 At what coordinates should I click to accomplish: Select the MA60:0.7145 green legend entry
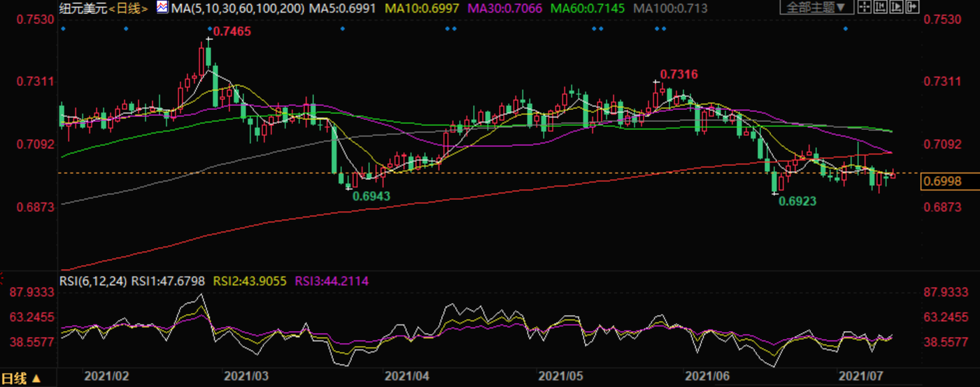585,8
